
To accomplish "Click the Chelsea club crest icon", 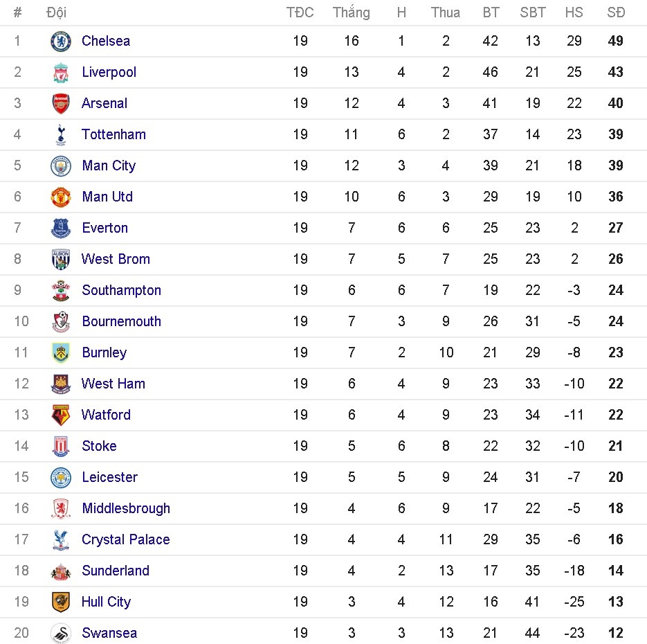I will coord(61,42).
